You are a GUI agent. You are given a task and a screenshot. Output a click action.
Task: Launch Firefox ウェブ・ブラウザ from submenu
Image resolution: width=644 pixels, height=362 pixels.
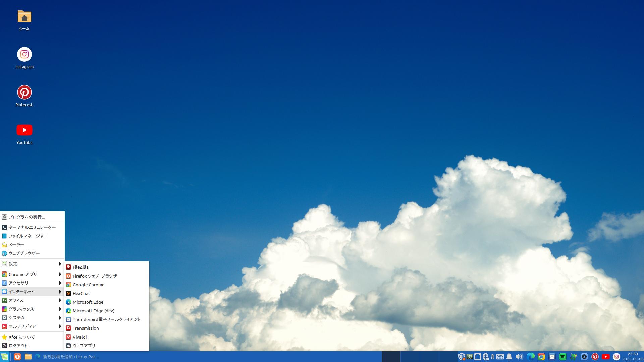[x=107, y=276]
